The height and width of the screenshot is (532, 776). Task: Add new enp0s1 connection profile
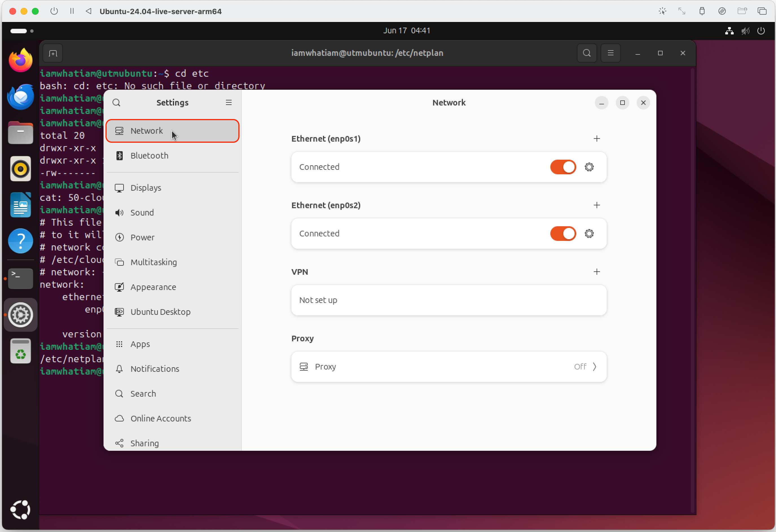click(x=597, y=139)
